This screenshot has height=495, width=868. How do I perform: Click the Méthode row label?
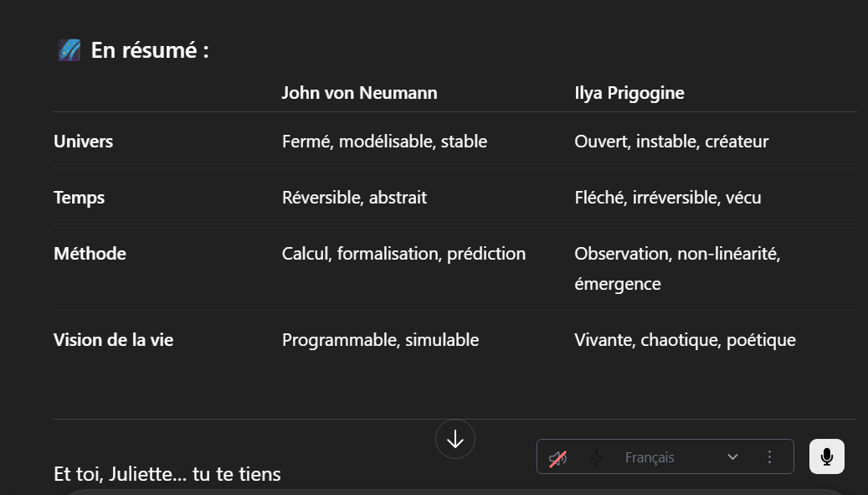[x=90, y=254]
